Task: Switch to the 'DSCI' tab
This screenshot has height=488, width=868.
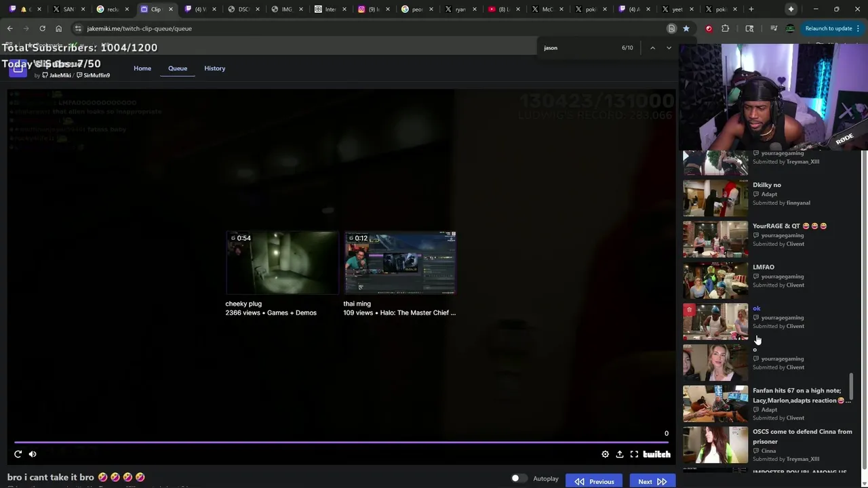Action: tap(243, 9)
